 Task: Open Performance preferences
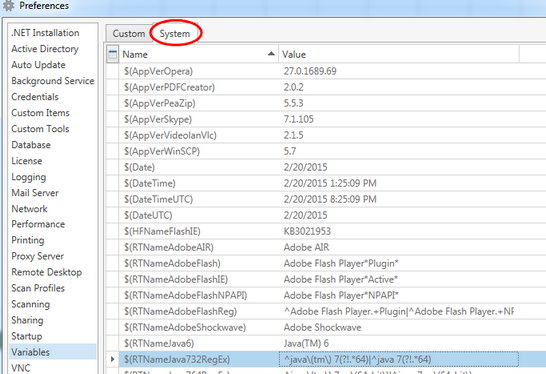point(38,224)
